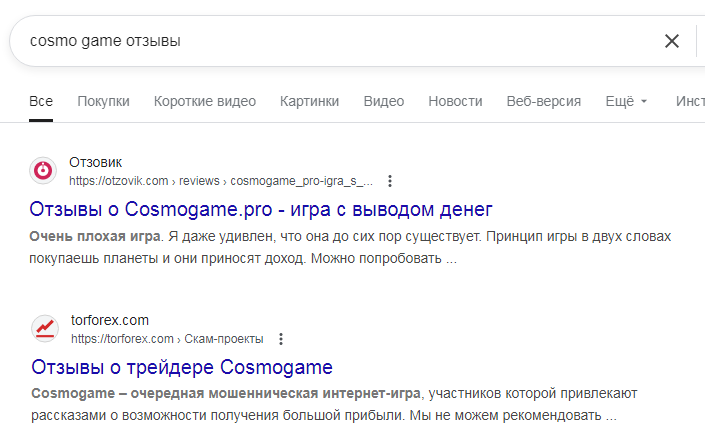Open more options for Отзовик result
This screenshot has height=441, width=705.
point(390,181)
